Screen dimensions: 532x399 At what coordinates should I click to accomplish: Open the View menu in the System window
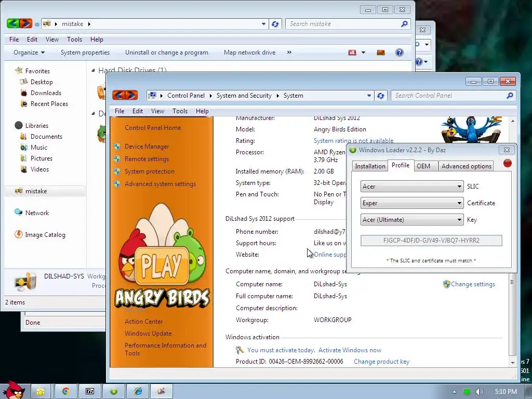point(157,111)
